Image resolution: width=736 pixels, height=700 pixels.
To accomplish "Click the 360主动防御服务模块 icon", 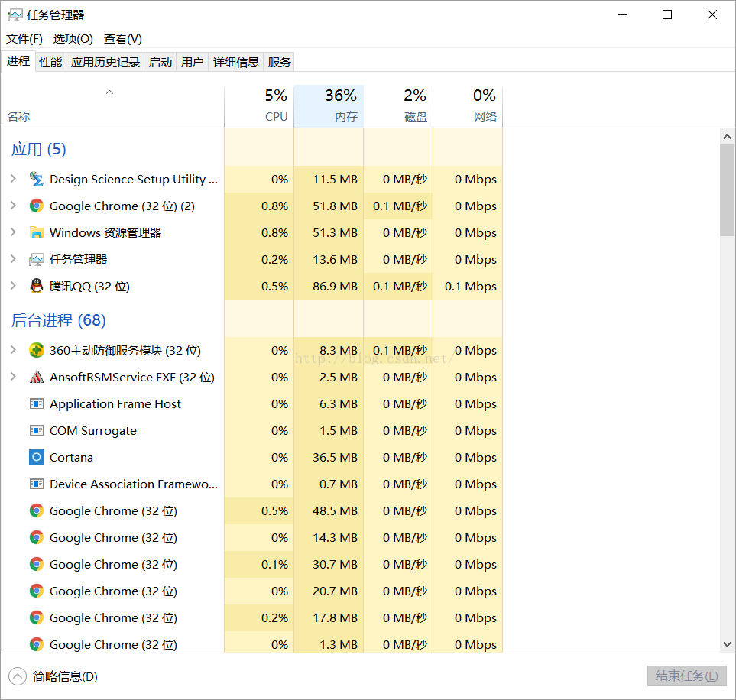I will (37, 350).
